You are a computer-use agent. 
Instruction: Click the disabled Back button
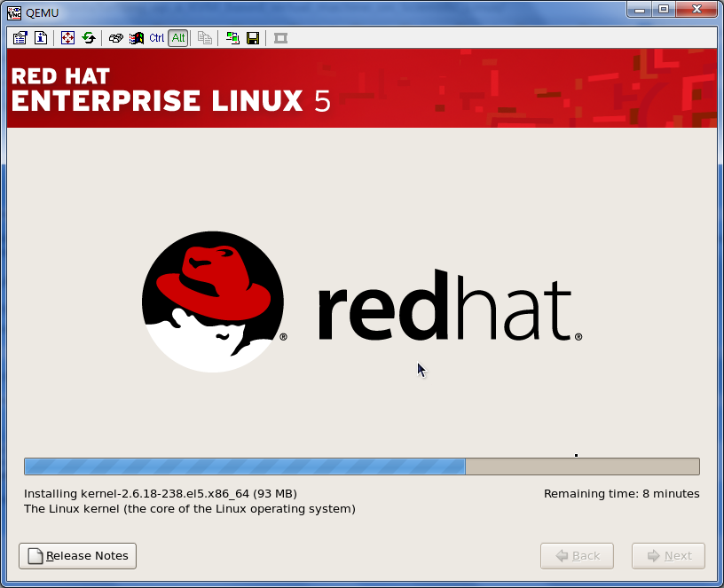click(578, 556)
